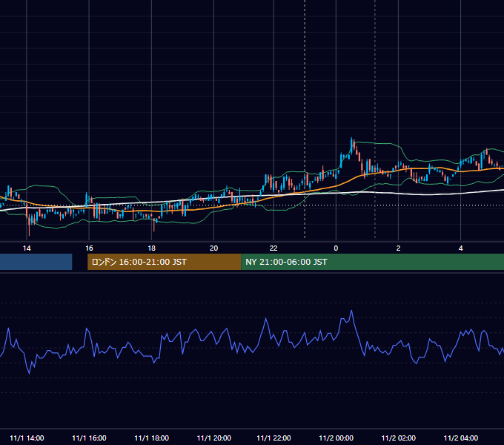The image size is (504, 445).
Task: Click the 0 hour label on the price chart axis
Action: coord(336,248)
